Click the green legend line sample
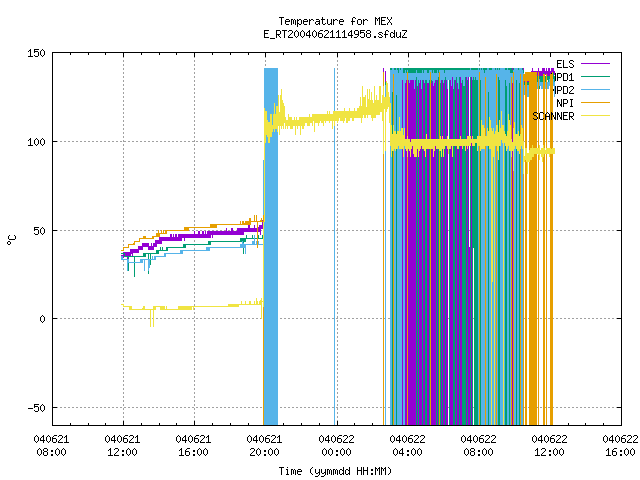Image resolution: width=640 pixels, height=480 pixels. click(x=595, y=77)
